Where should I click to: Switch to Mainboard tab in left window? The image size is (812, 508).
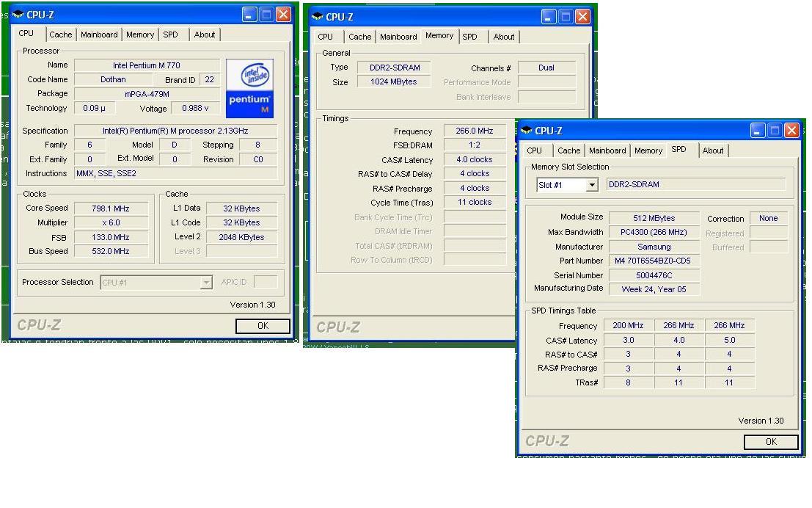pos(99,35)
